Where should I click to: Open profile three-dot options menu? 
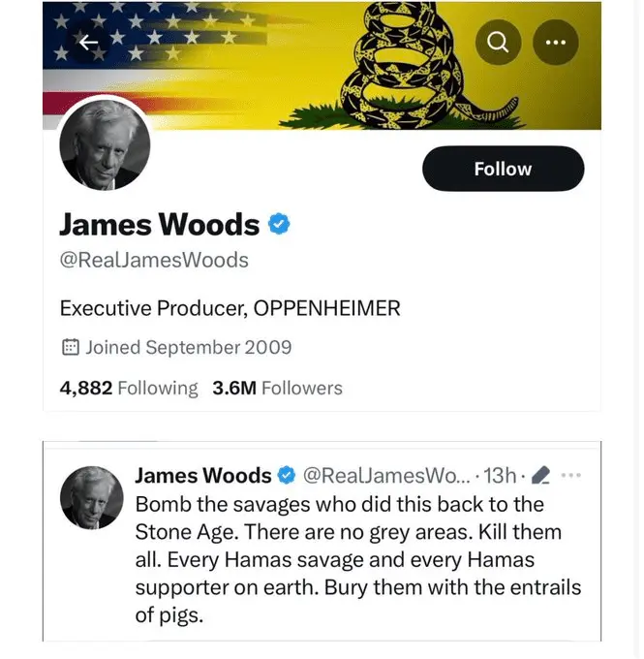[x=555, y=43]
